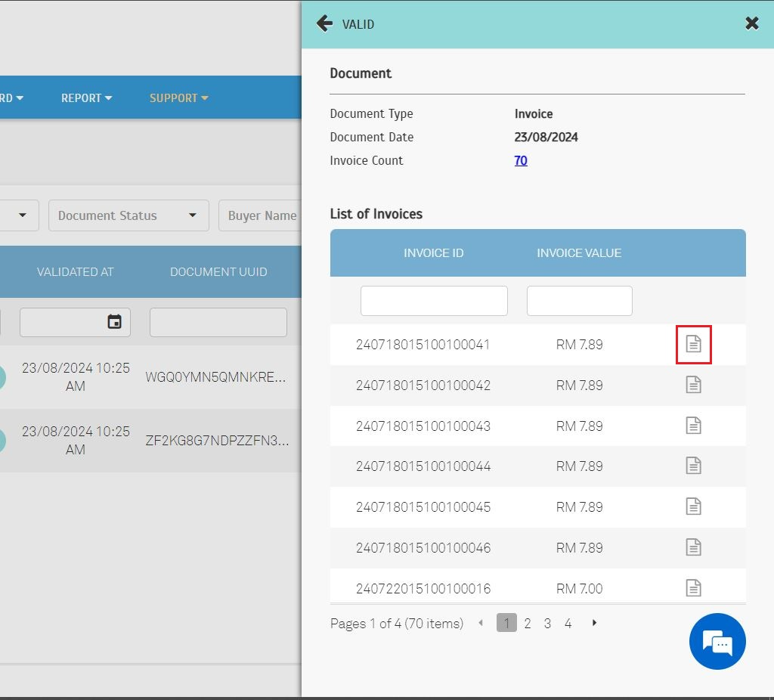This screenshot has width=774, height=700.
Task: Click the Invoice Count 70 link
Action: point(521,161)
